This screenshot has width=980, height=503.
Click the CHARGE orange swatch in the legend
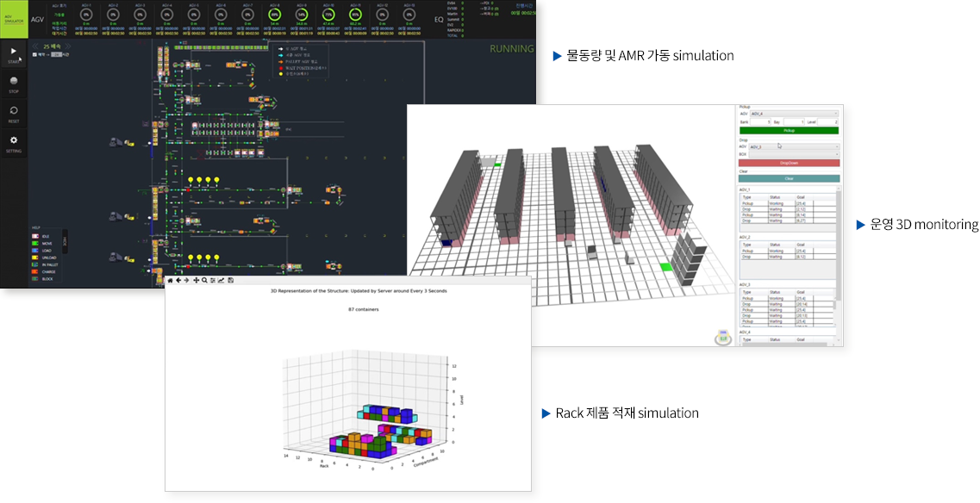click(x=35, y=272)
